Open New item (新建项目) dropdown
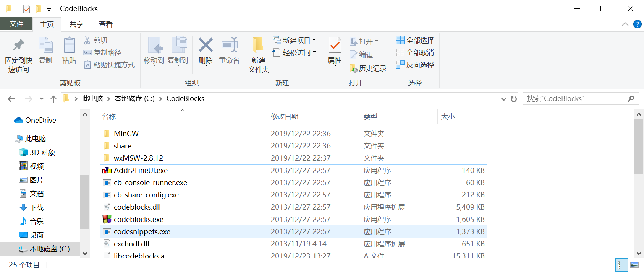The height and width of the screenshot is (272, 644). click(x=294, y=40)
